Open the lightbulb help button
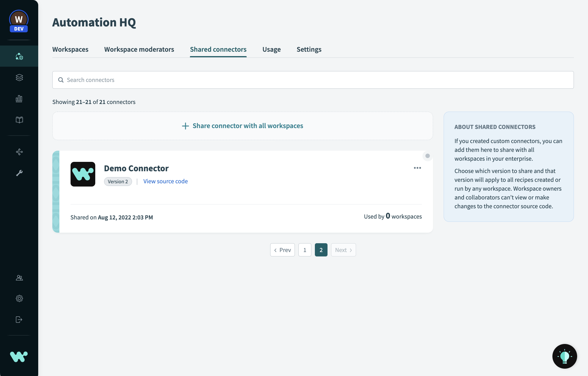Image resolution: width=588 pixels, height=376 pixels. tap(564, 356)
